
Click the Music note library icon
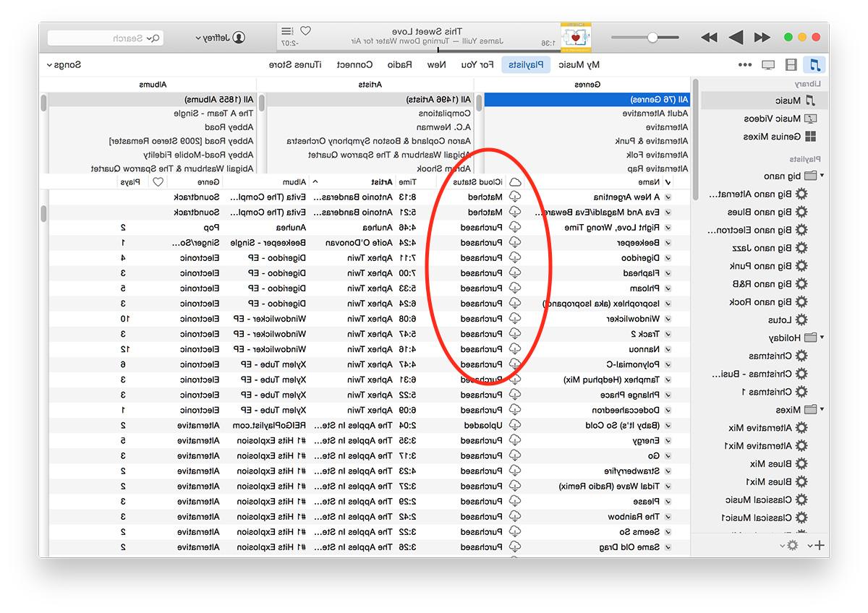[x=815, y=65]
